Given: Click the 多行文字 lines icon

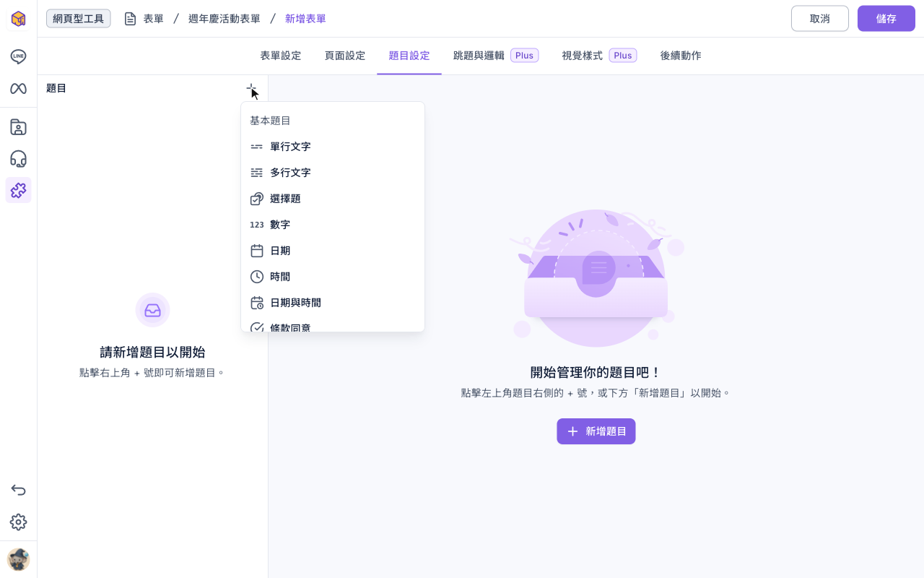Looking at the screenshot, I should coord(256,173).
